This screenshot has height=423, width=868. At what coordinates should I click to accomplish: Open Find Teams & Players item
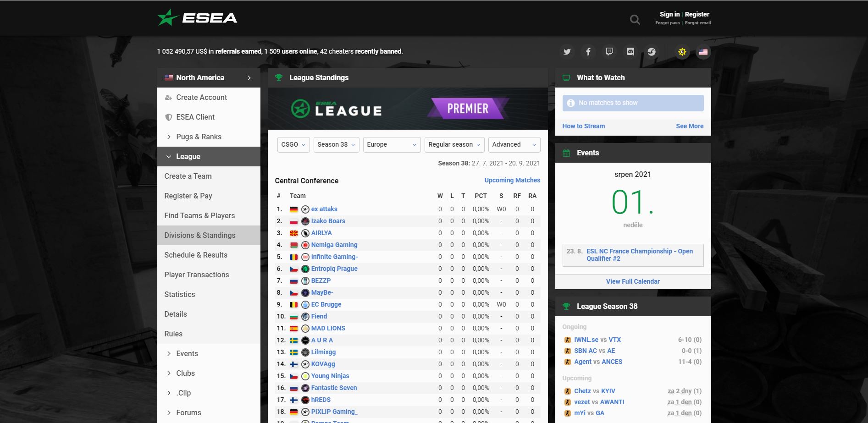pyautogui.click(x=209, y=216)
